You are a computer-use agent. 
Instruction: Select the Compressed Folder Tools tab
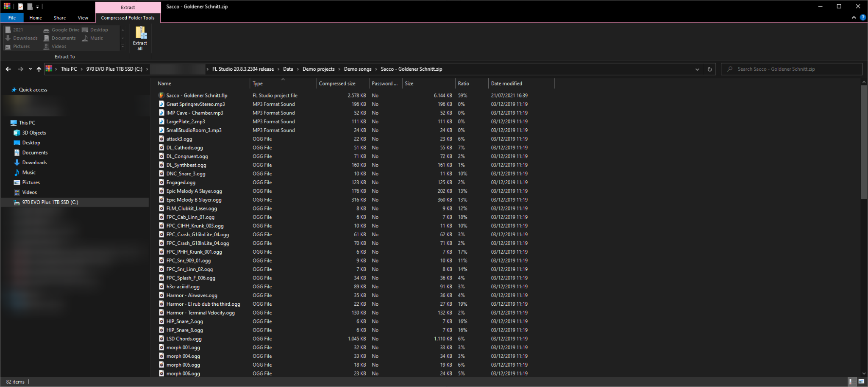(128, 18)
